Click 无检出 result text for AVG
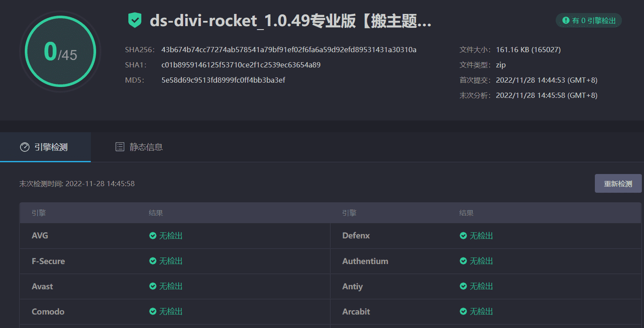Screen dimensions: 644x328 (171, 236)
